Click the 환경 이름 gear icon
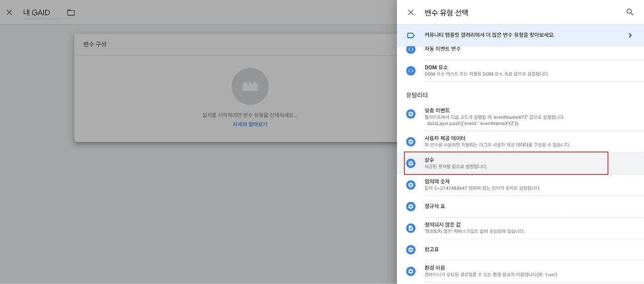 pyautogui.click(x=411, y=271)
